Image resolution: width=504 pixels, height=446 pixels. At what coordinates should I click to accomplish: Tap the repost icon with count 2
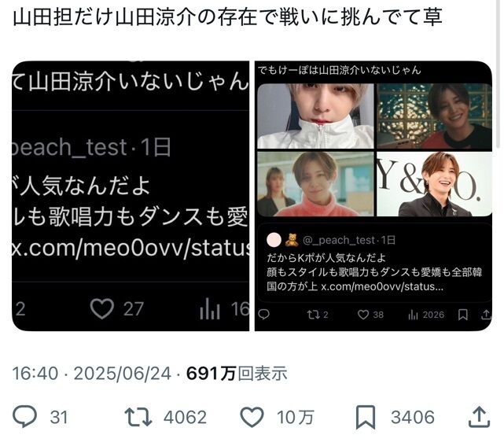tap(313, 315)
